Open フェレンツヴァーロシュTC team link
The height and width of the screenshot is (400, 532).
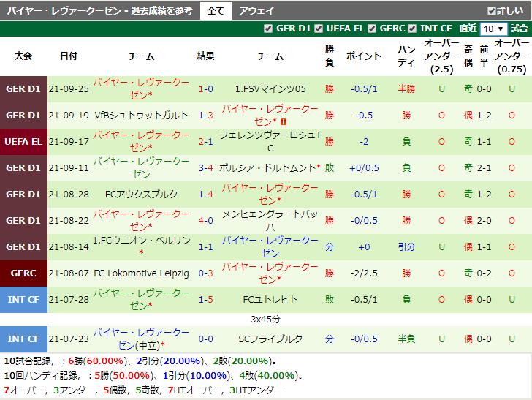(270, 142)
